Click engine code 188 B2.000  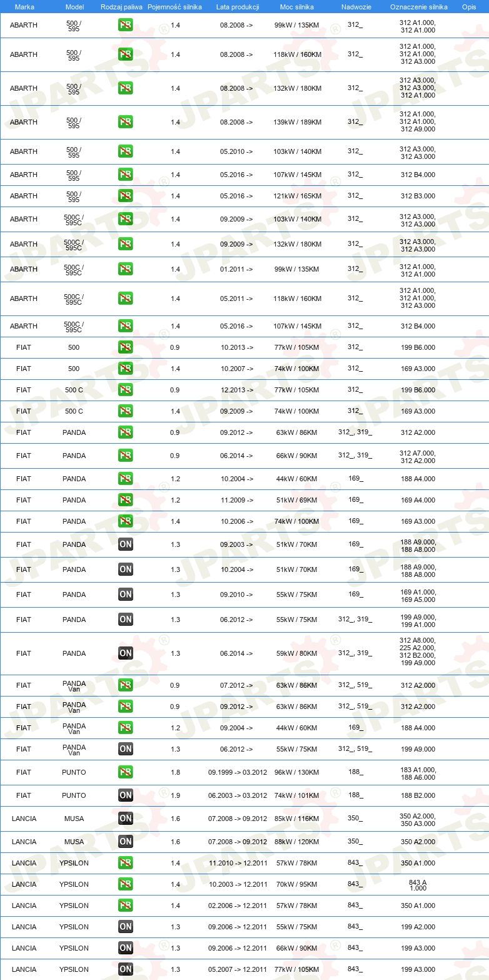418,795
